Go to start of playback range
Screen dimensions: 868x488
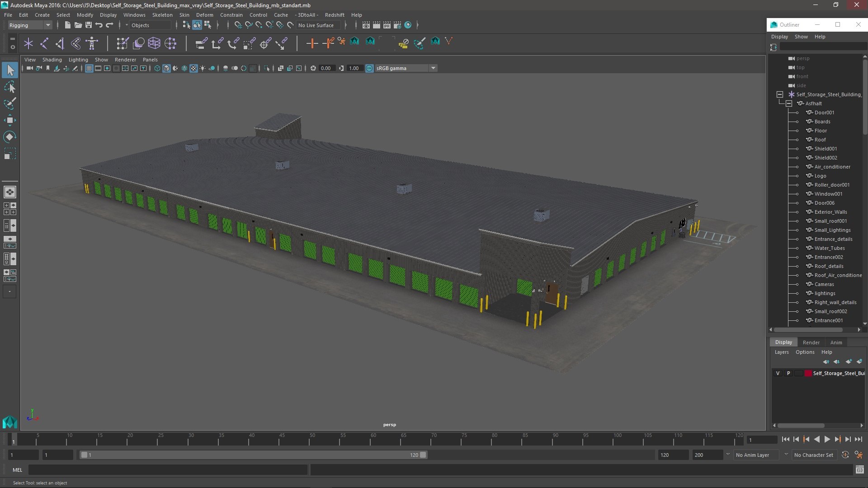point(786,439)
